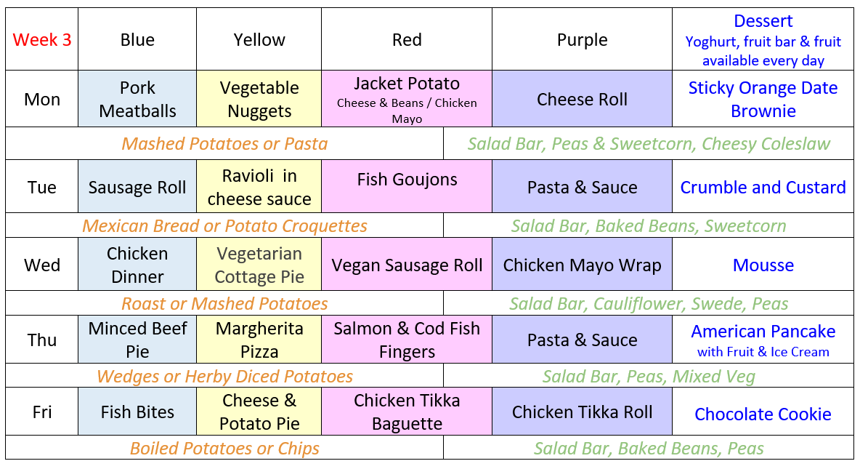This screenshot has height=469, width=868.
Task: Select the Yellow column header
Action: (x=259, y=39)
